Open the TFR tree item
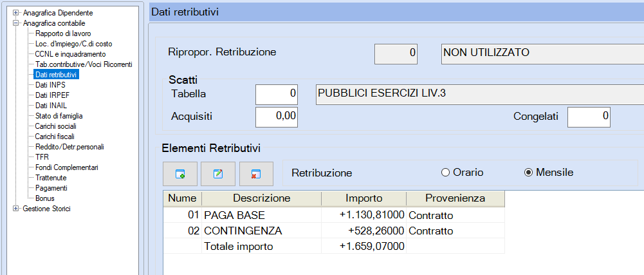The height and width of the screenshot is (275, 644). click(x=42, y=157)
